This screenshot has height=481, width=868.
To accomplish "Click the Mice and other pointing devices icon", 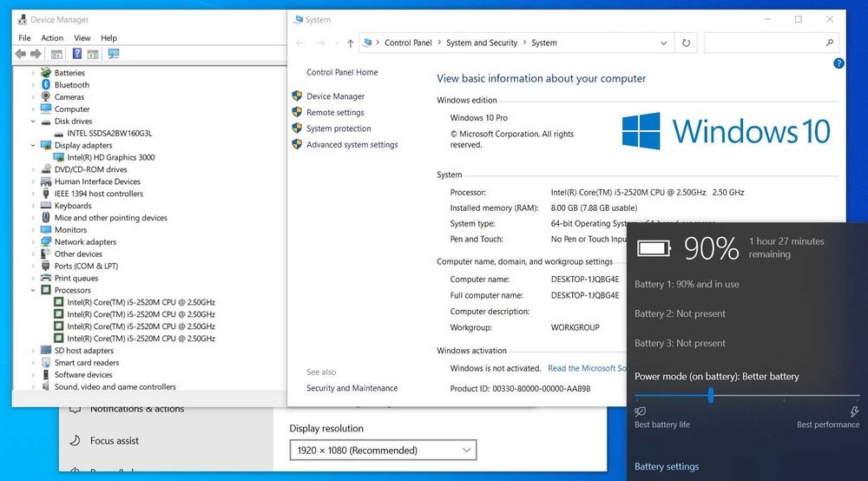I will 46,218.
